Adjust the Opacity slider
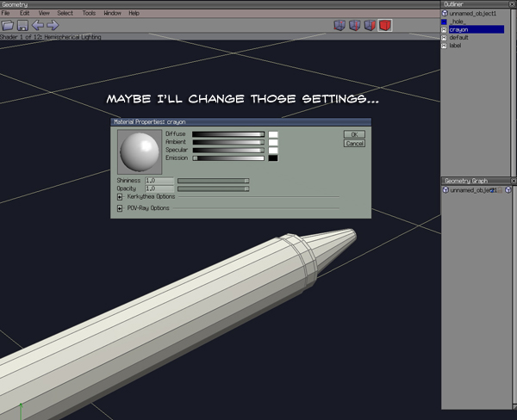 point(214,188)
